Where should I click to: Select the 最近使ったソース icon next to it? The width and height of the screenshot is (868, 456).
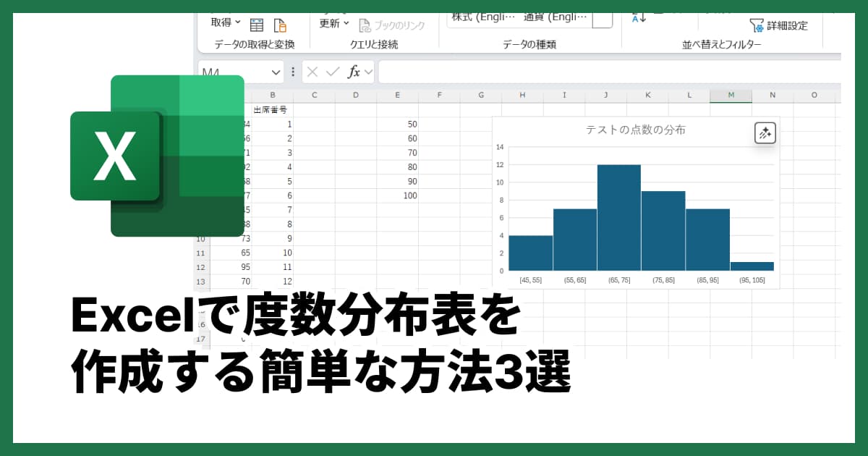tap(281, 23)
